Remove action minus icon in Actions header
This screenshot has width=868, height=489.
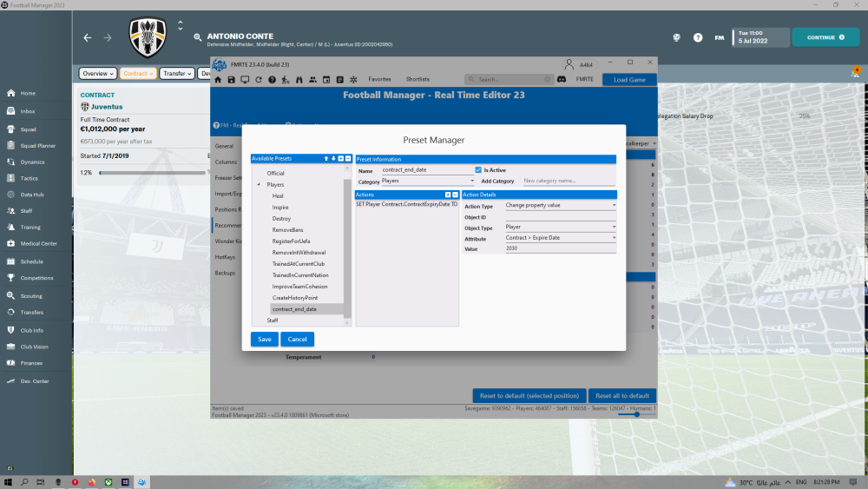(x=455, y=195)
